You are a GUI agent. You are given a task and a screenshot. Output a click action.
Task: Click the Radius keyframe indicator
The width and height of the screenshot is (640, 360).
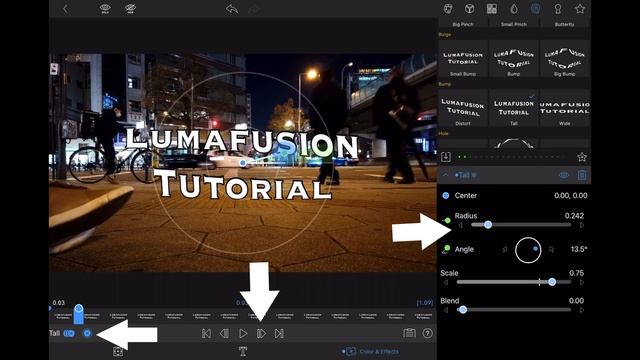pos(447,220)
